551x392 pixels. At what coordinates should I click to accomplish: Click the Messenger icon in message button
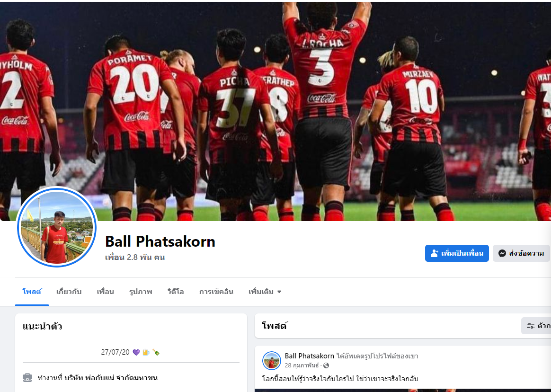click(502, 253)
